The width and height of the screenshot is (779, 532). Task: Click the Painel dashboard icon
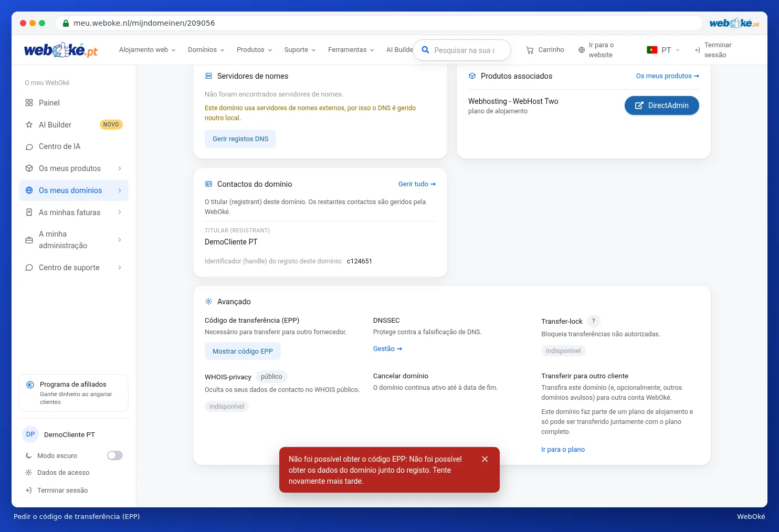(x=29, y=103)
